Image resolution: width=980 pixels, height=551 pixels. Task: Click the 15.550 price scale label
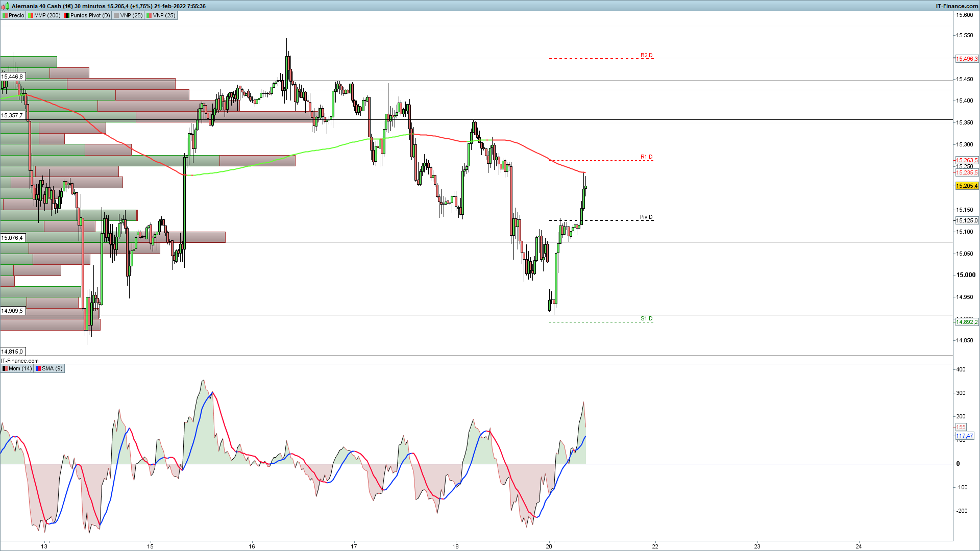[964, 36]
